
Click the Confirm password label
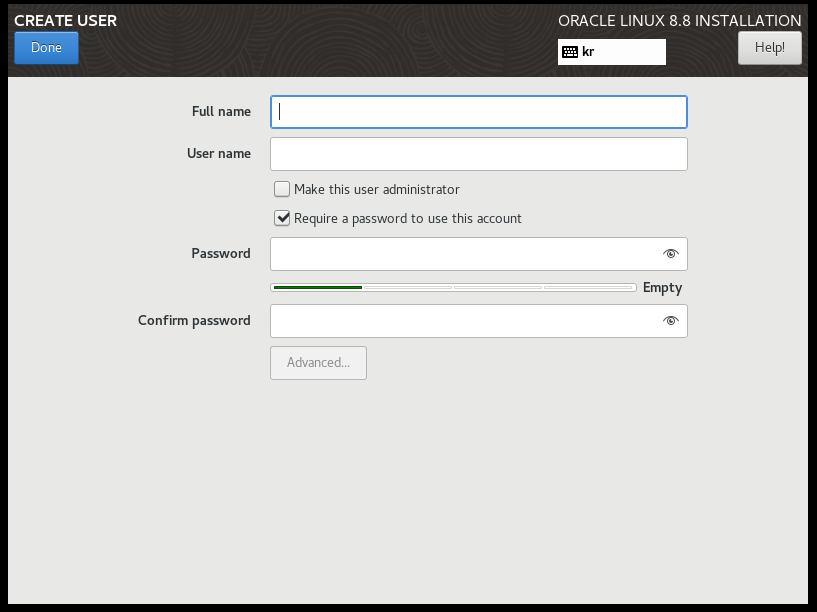tap(194, 320)
